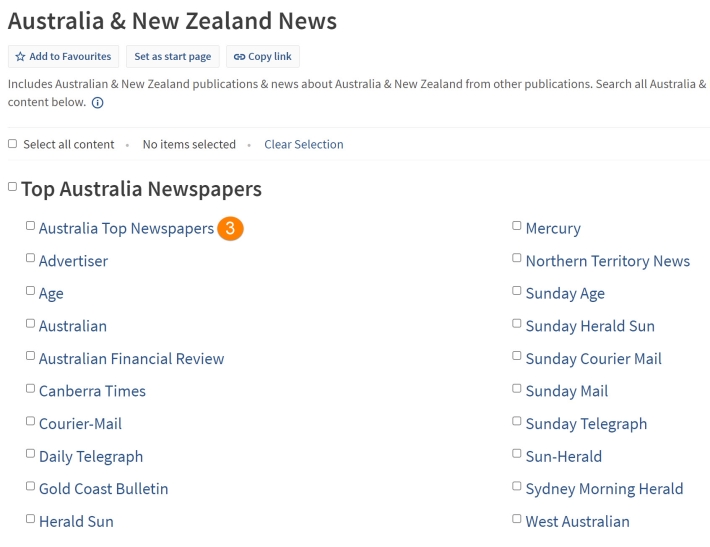Click the 'Australia & New Zealand News' heading
Image resolution: width=710 pixels, height=547 pixels.
tap(173, 21)
